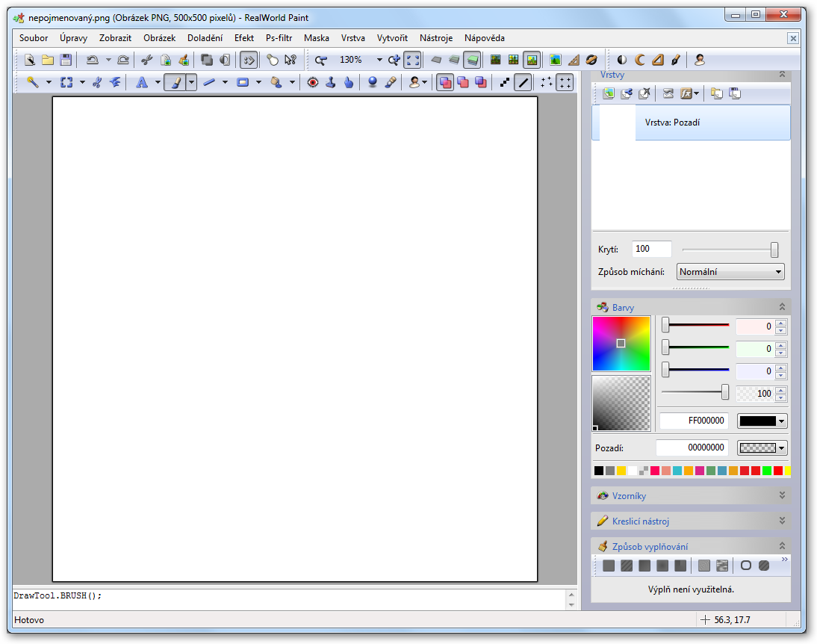Save image with the floppy disk icon
The height and width of the screenshot is (644, 817).
click(65, 60)
